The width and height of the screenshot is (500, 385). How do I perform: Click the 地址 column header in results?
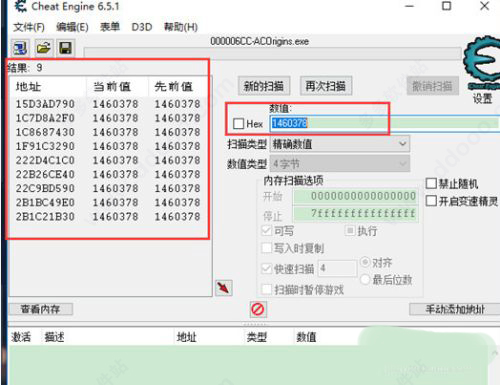pos(28,87)
